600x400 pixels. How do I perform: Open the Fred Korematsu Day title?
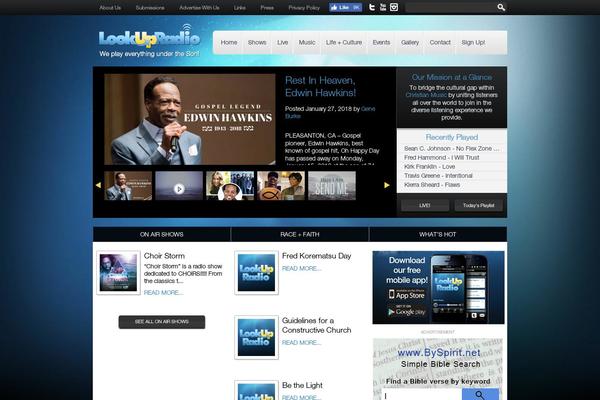point(316,256)
